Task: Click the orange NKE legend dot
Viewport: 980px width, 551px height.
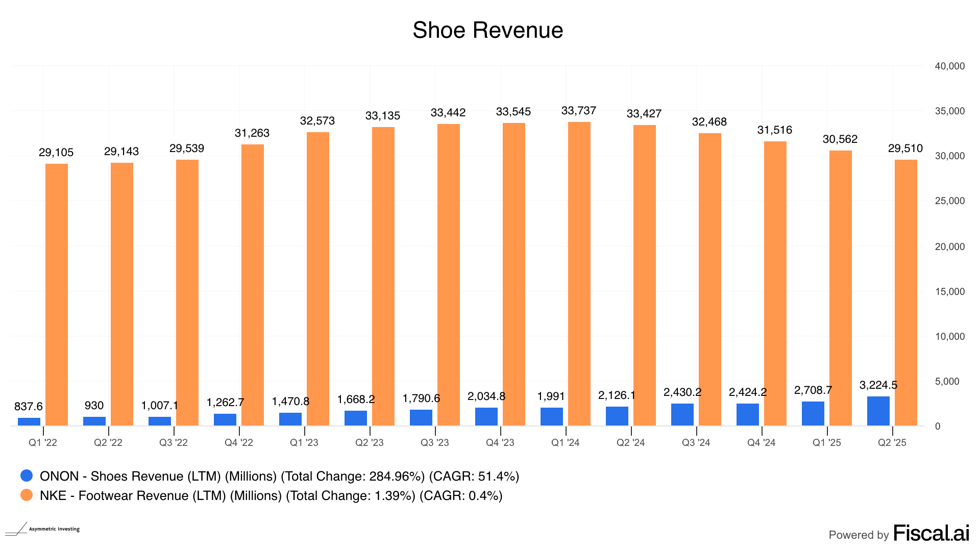Action: (x=27, y=495)
